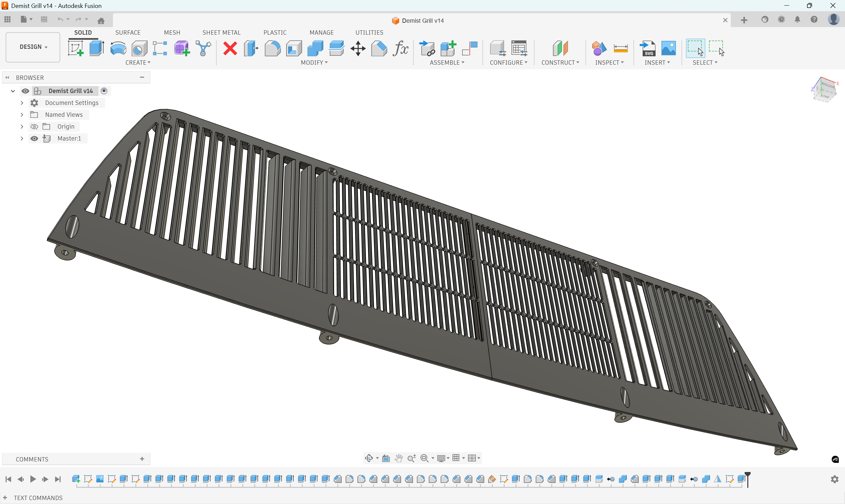Image resolution: width=845 pixels, height=504 pixels.
Task: Open the MODIFY menu label
Action: [x=314, y=62]
